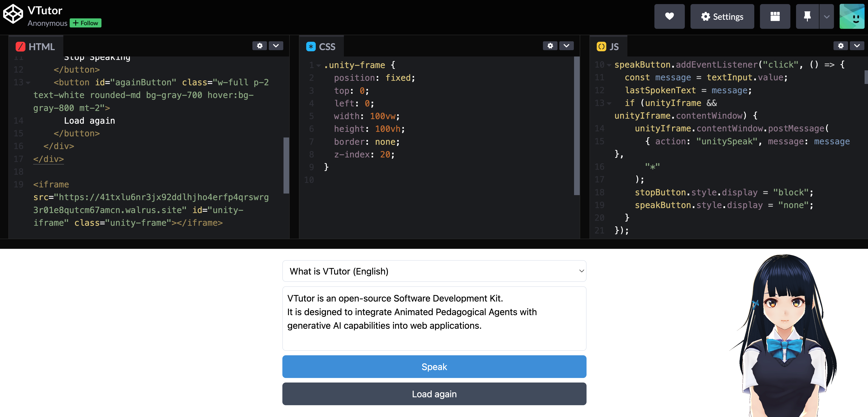
Task: Open the Change View layout icon
Action: [x=775, y=17]
